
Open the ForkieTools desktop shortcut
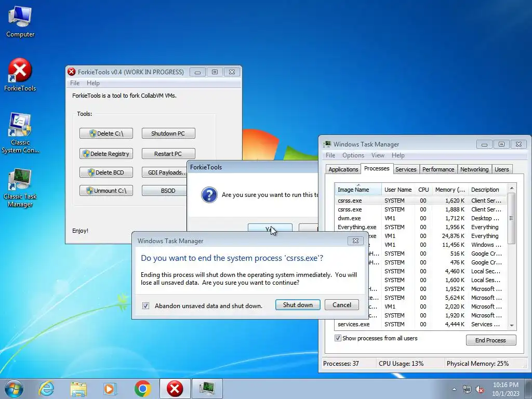[x=20, y=75]
